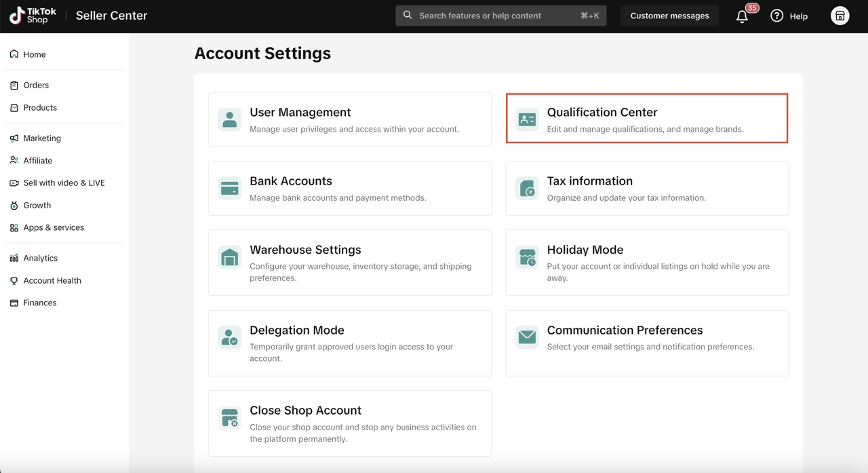Click the Warehouse Settings building icon
Image resolution: width=868 pixels, height=473 pixels.
click(x=230, y=257)
